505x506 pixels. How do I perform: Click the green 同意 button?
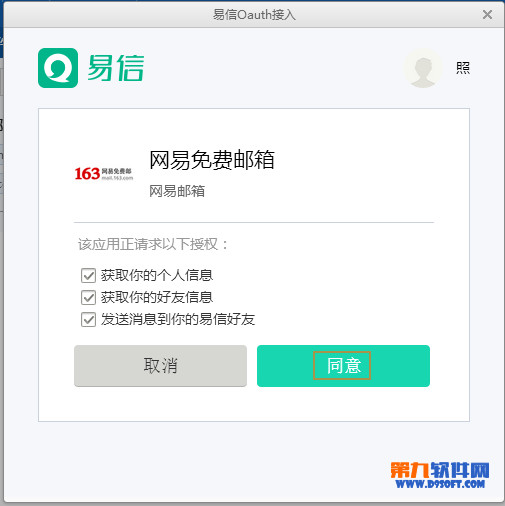tap(343, 366)
